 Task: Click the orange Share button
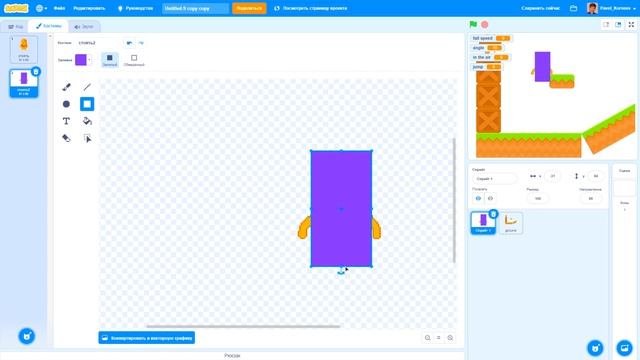point(249,8)
